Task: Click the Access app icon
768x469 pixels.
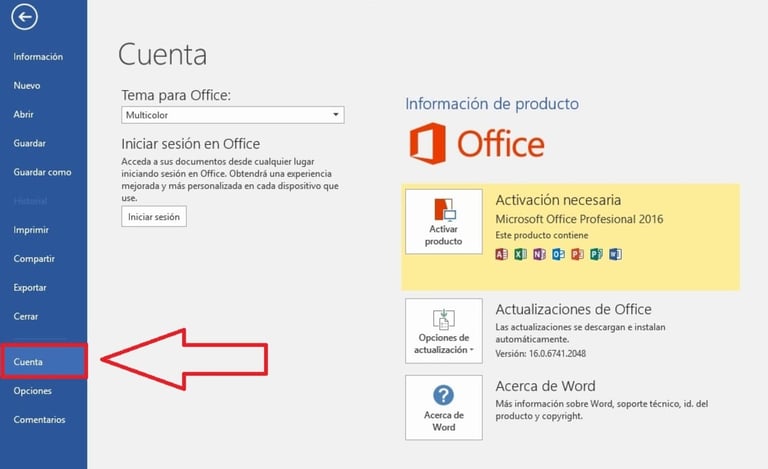Action: tap(501, 254)
